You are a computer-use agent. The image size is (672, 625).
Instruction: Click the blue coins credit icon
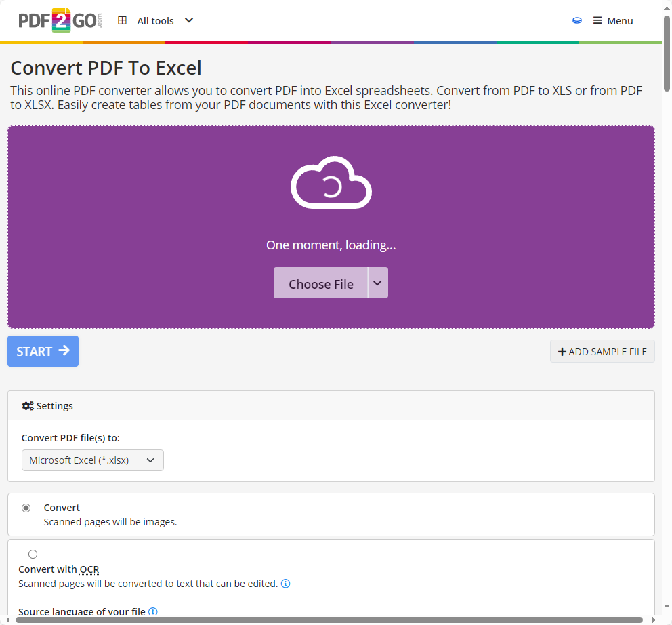(577, 20)
